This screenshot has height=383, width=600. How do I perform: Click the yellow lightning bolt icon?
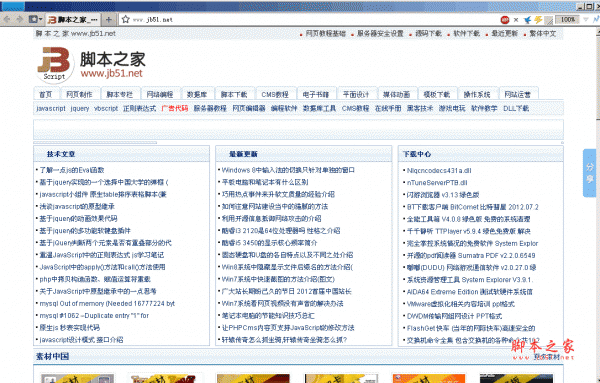538,20
